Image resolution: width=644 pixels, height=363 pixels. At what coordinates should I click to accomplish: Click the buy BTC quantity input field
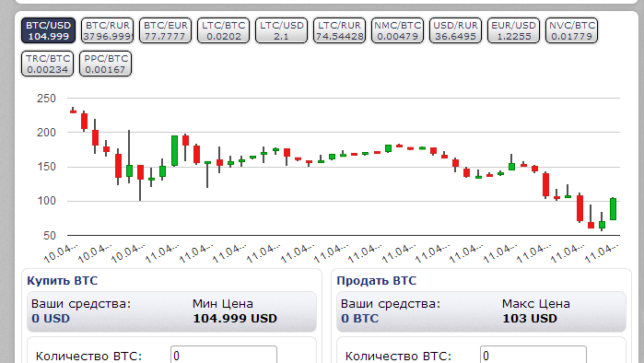point(224,355)
